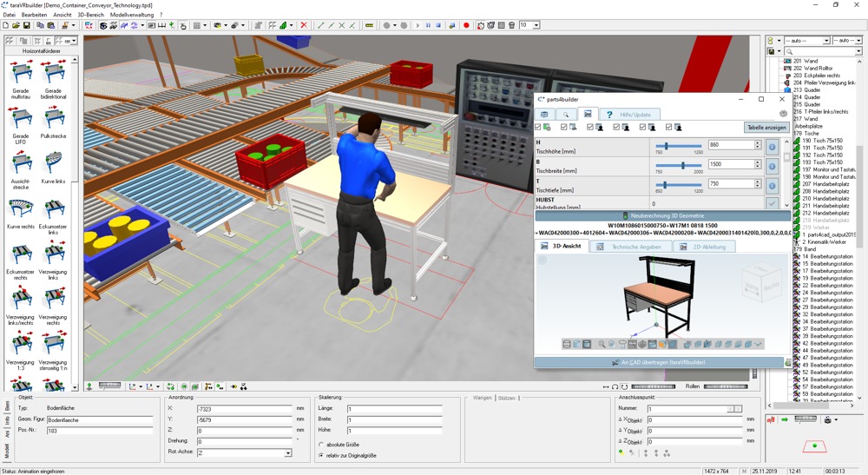
Task: Open the first auto dropdown at top right
Action: tap(826, 41)
